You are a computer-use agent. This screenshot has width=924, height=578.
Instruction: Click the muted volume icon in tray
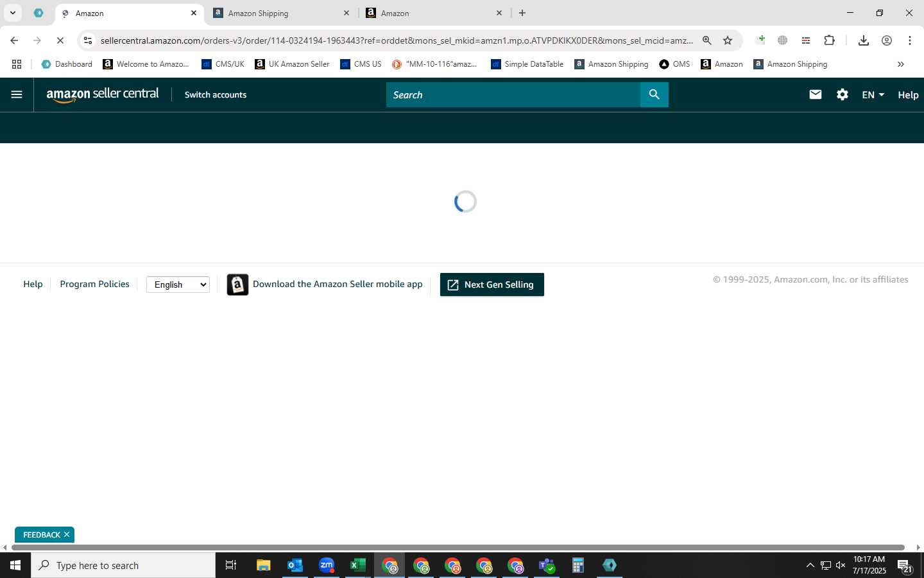841,566
